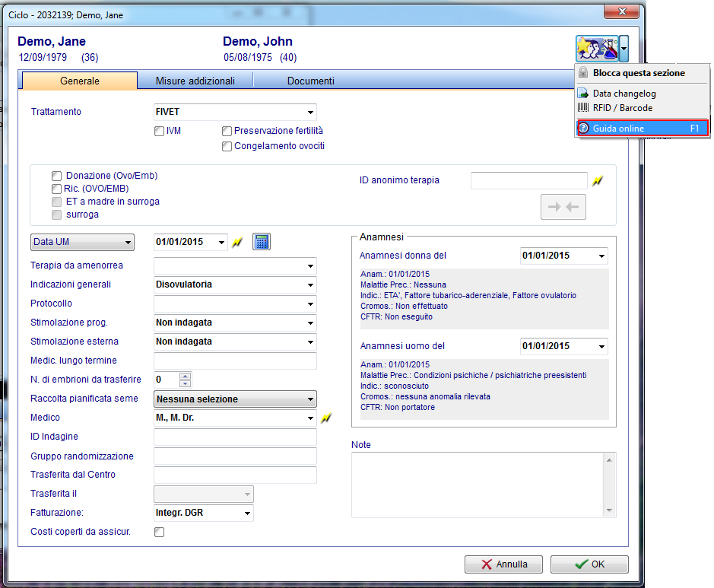Click the RFID / Barcode barcode icon
714x588 pixels.
pyautogui.click(x=583, y=108)
